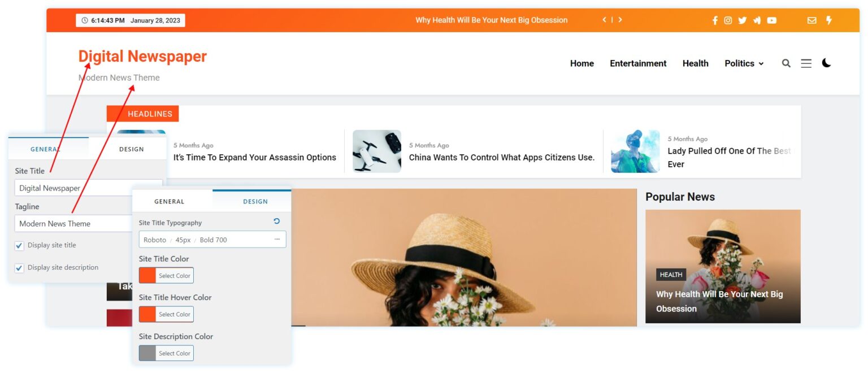This screenshot has height=373, width=868.
Task: Select the Twitter icon
Action: click(x=742, y=20)
